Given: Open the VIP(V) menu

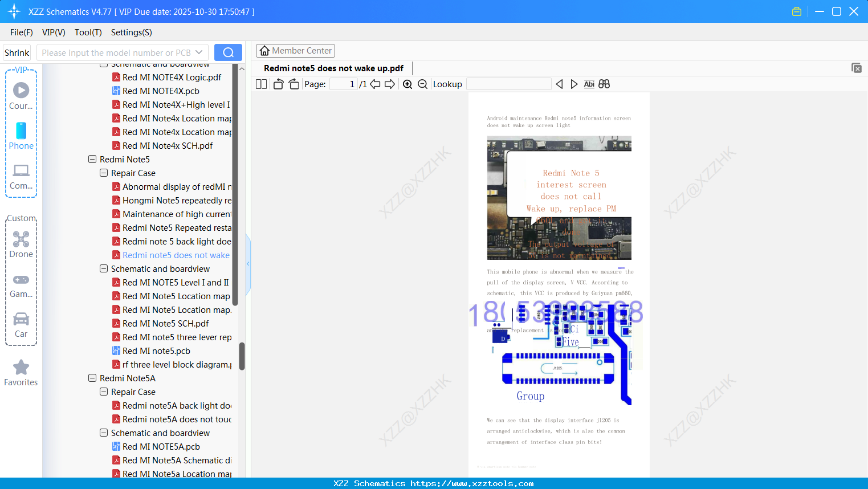Looking at the screenshot, I should [x=54, y=32].
